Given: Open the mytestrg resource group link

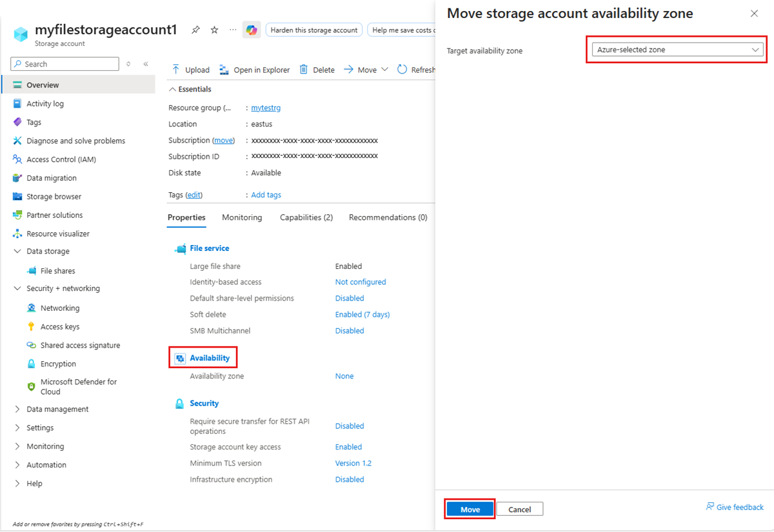Looking at the screenshot, I should (x=266, y=108).
